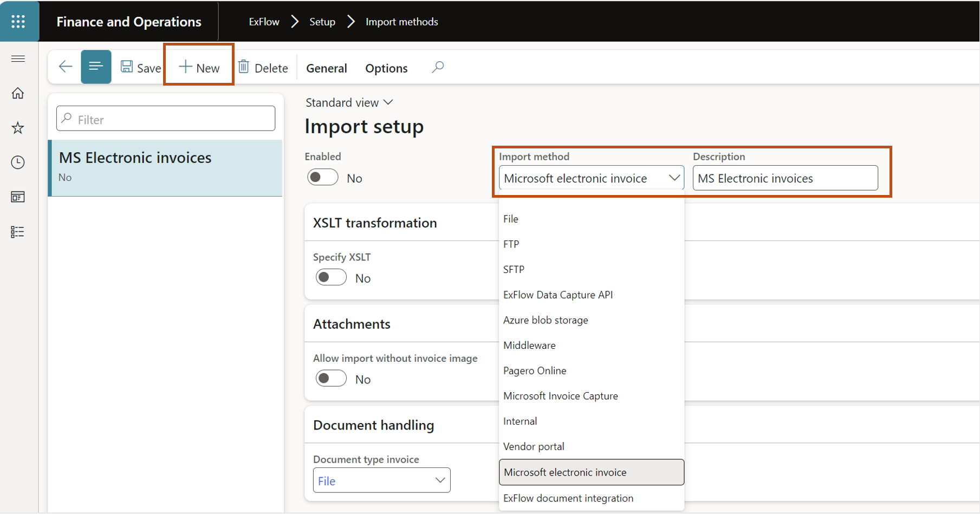The height and width of the screenshot is (514, 980).
Task: Open the app launcher waffle icon
Action: tap(18, 21)
